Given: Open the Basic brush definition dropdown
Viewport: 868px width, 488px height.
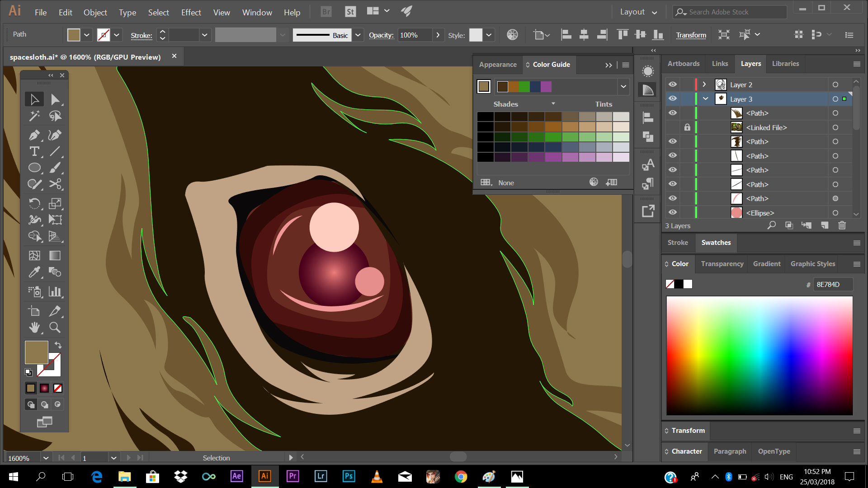Looking at the screenshot, I should (358, 35).
